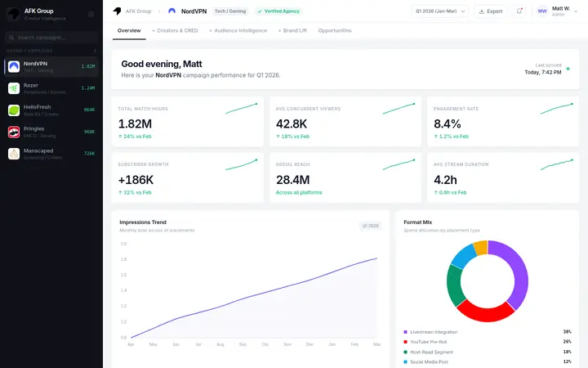Click the Total Watch Hours 1.82M value

click(135, 124)
